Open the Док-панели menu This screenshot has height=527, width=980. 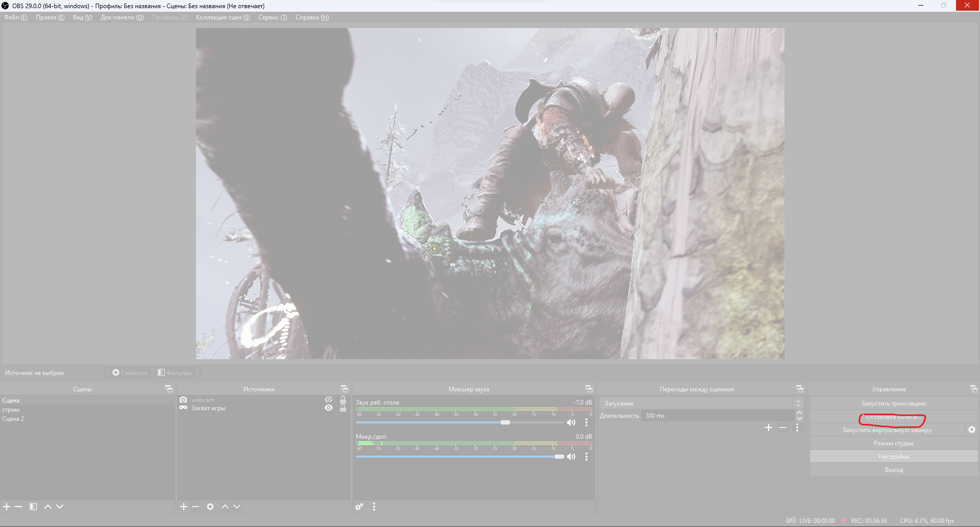click(122, 17)
